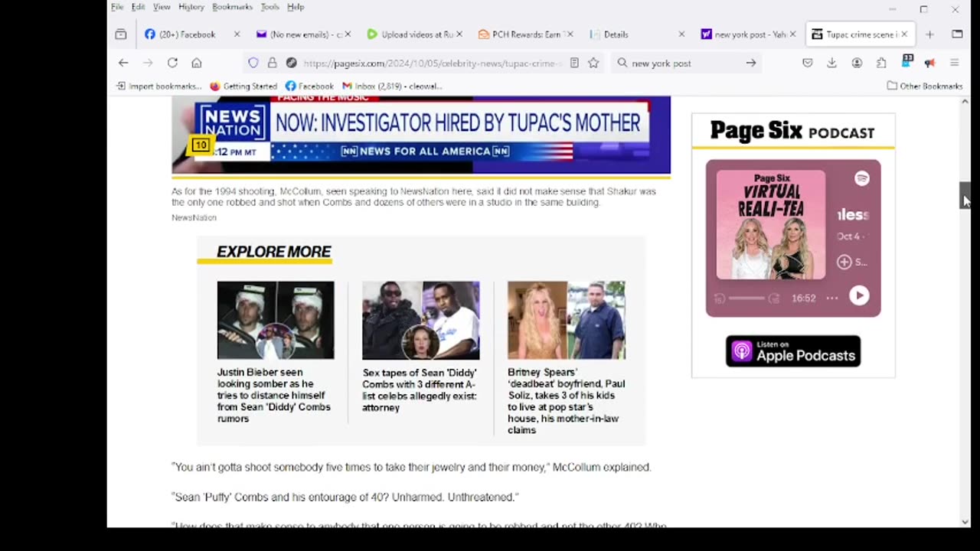
Task: Open the View menu
Action: [x=162, y=7]
